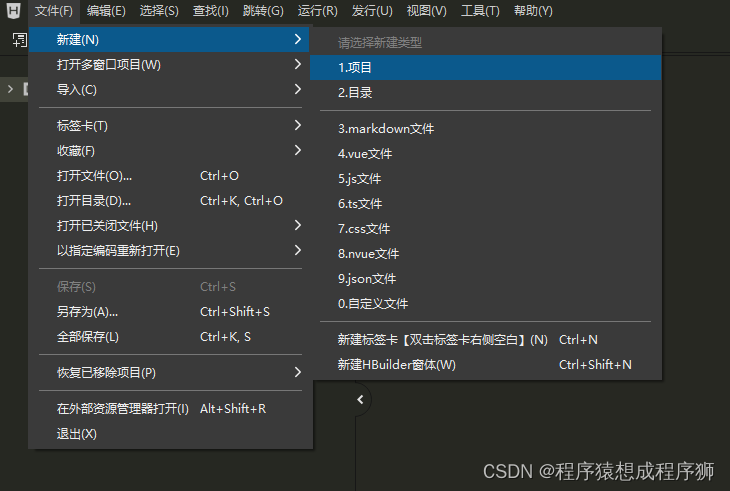The image size is (730, 491).
Task: Create a new 4.vue文件
Action: pos(365,154)
